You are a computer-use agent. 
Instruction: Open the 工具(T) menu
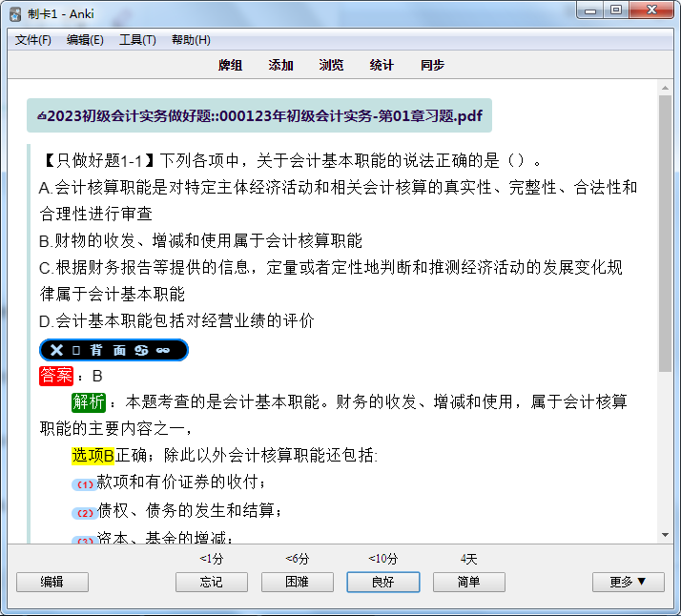(x=137, y=40)
